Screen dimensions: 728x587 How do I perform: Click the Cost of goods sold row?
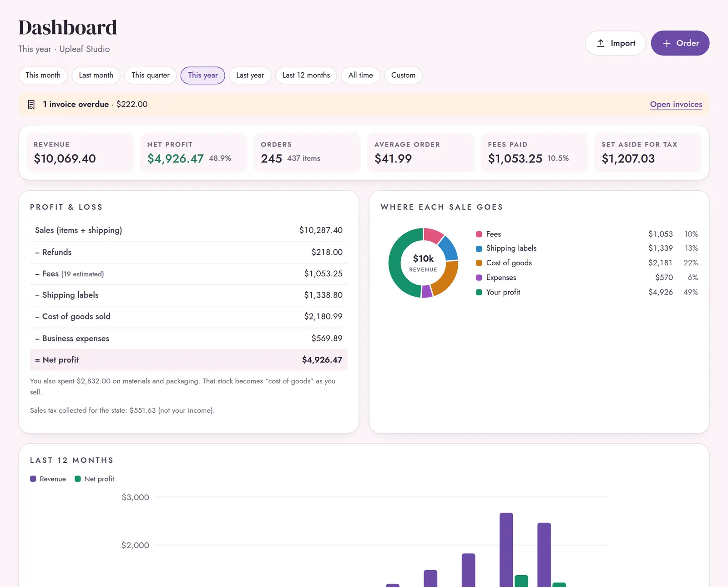pyautogui.click(x=189, y=317)
